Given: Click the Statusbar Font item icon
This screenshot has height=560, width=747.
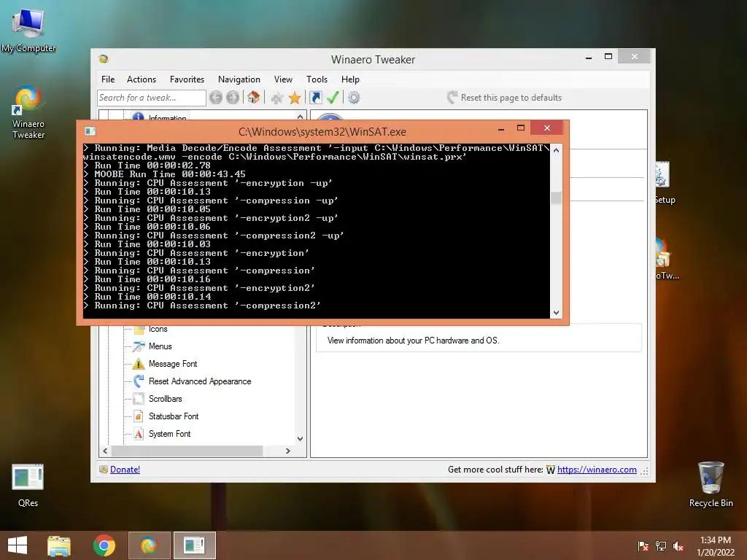Looking at the screenshot, I should pyautogui.click(x=139, y=416).
